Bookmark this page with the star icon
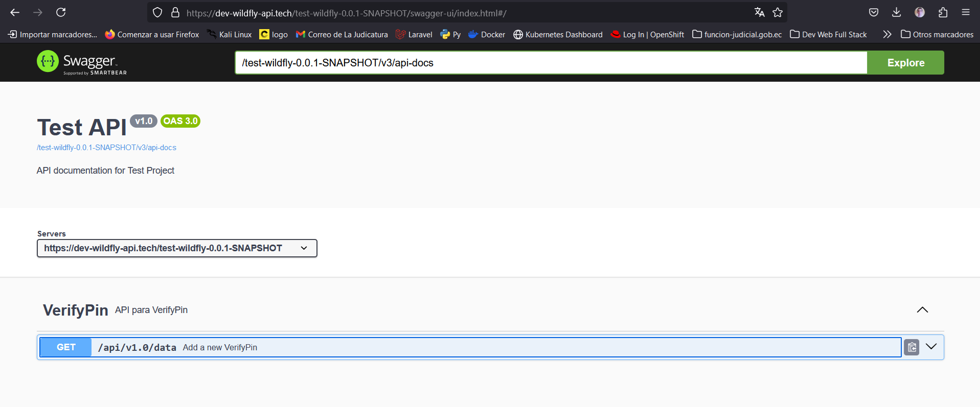The width and height of the screenshot is (980, 407). tap(778, 13)
